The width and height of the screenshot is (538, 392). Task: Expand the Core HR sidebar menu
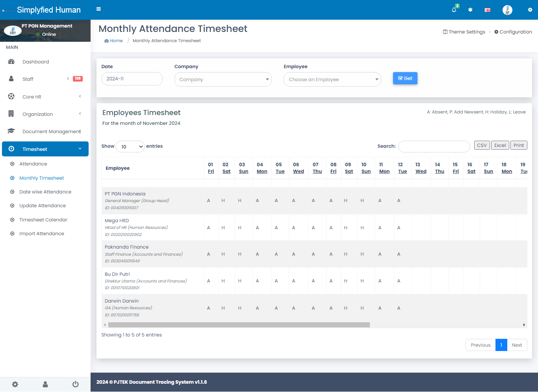[45, 97]
